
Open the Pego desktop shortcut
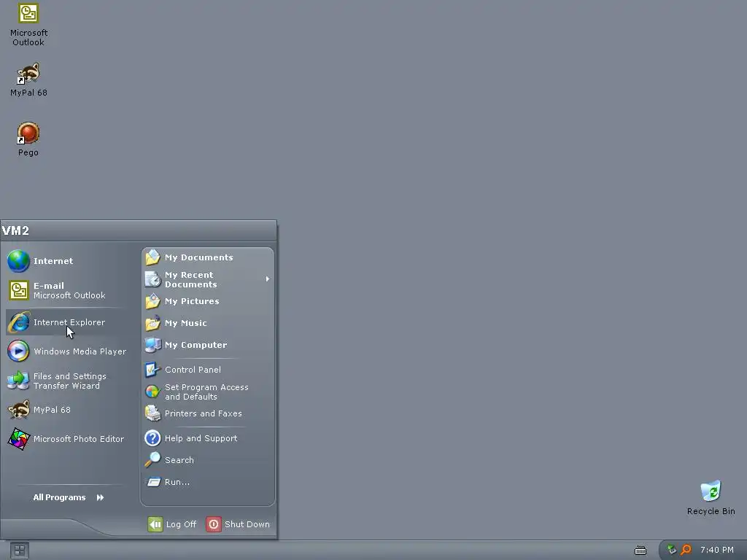28,139
